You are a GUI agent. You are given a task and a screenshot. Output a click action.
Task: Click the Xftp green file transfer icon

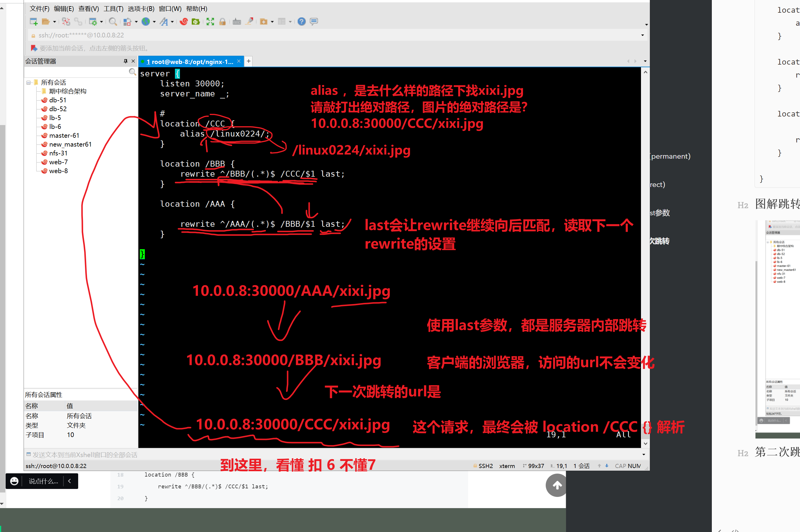point(196,22)
